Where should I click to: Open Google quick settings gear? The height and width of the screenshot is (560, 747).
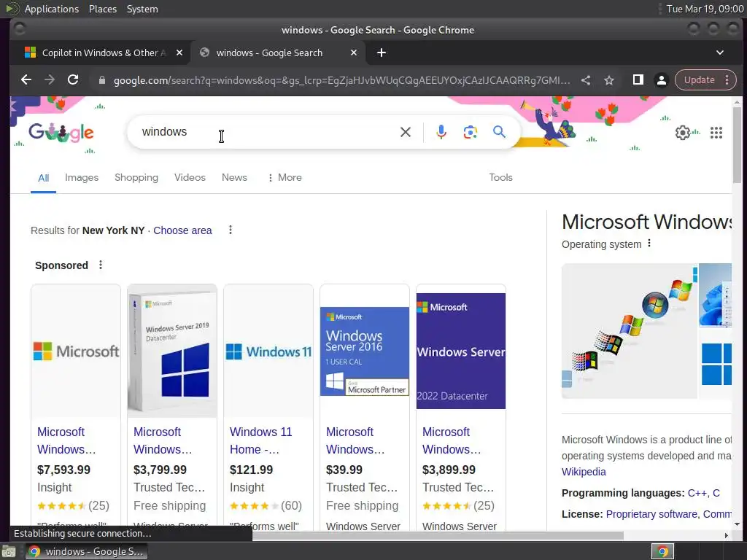683,133
